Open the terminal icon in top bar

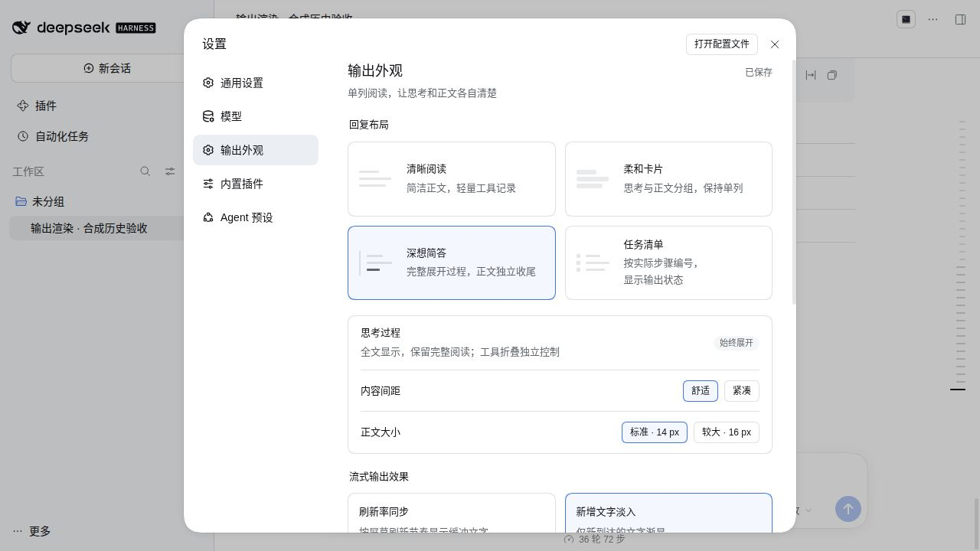click(x=906, y=19)
